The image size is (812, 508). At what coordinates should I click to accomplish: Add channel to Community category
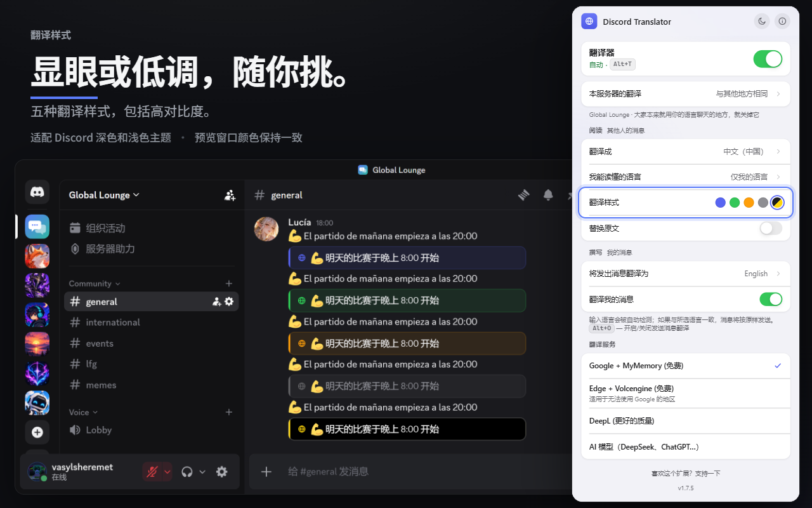coord(229,283)
